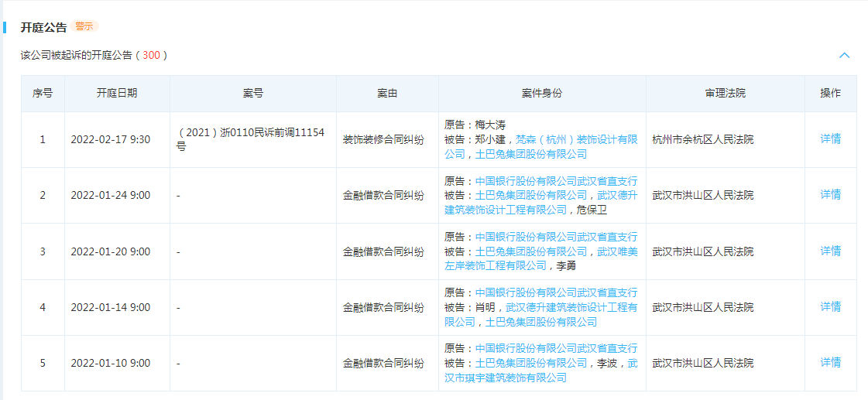Click 金融借款合同纠纷 in the 2022-01-20 row
Viewport: 868px width, 400px height.
pyautogui.click(x=383, y=251)
